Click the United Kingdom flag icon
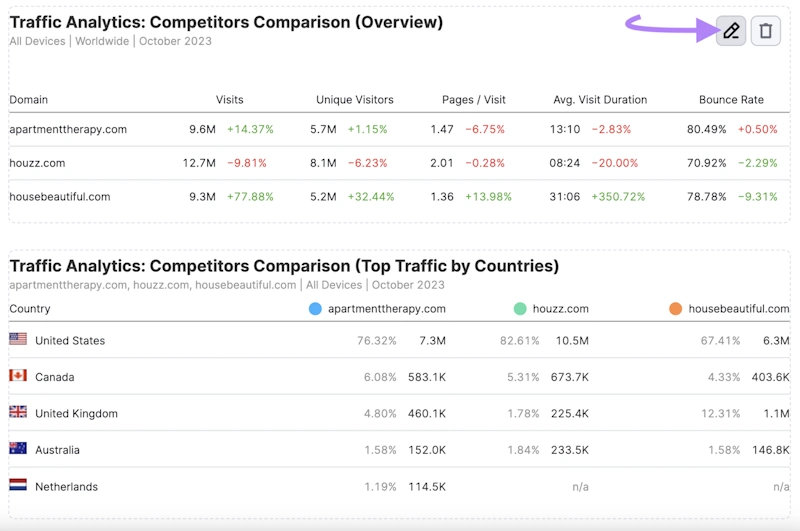Screen dimensions: 800x531 (x=18, y=412)
